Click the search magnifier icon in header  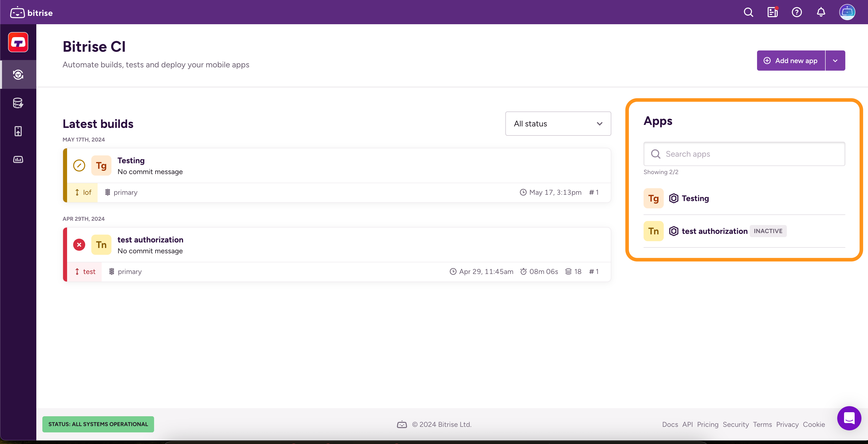pos(748,12)
